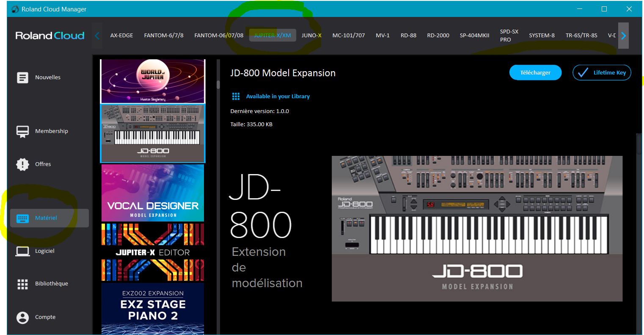Click the Extension de modélisation caption
Screen dimensions: 644x335
click(x=267, y=267)
